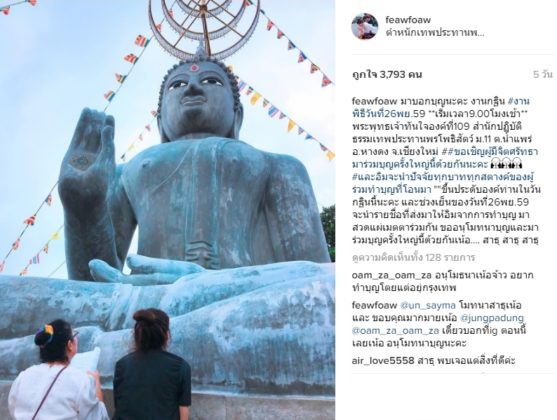Open the @oam_za_oam_za mention in reply
The image size is (557, 420).
pos(395,331)
